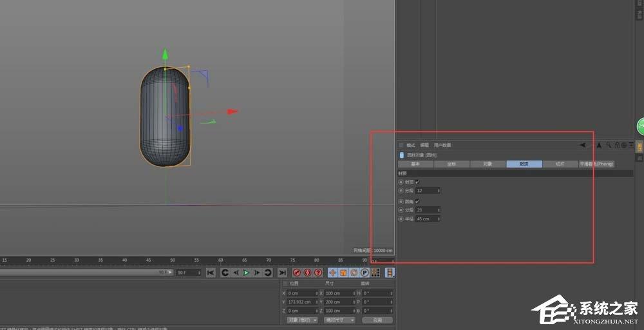Viewport: 644px width, 330px height.
Task: Go to the end of the timeline
Action: [x=282, y=273]
